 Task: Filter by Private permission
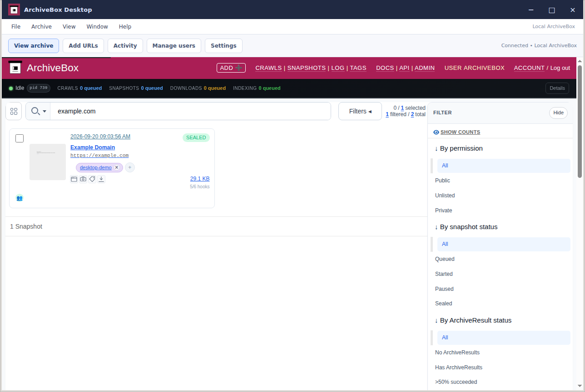click(x=443, y=211)
